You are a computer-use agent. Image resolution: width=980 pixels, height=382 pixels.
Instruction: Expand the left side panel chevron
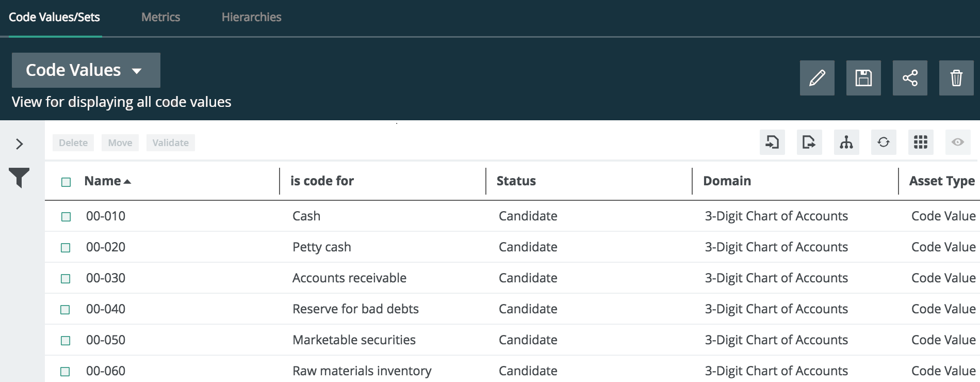(x=19, y=143)
